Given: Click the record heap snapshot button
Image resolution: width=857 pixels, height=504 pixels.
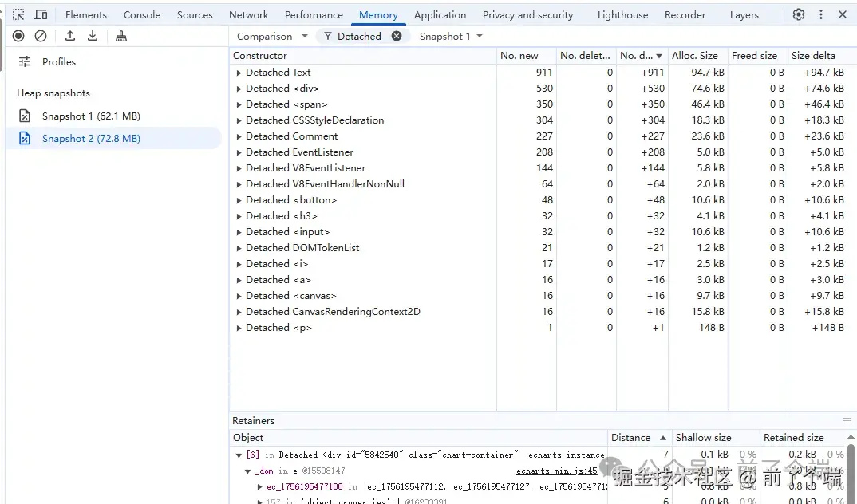Looking at the screenshot, I should coord(18,36).
